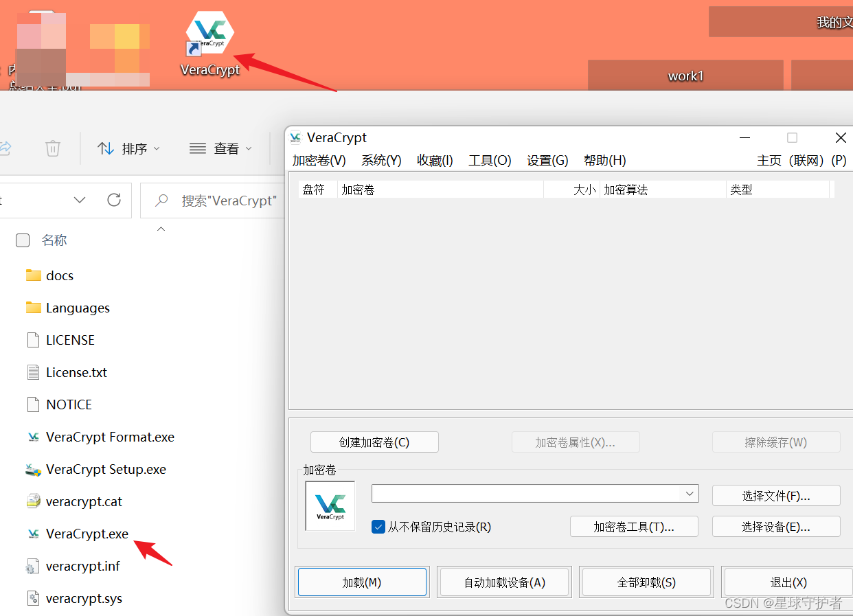853x616 pixels.
Task: Click the 加载(M) mount button
Action: (362, 582)
